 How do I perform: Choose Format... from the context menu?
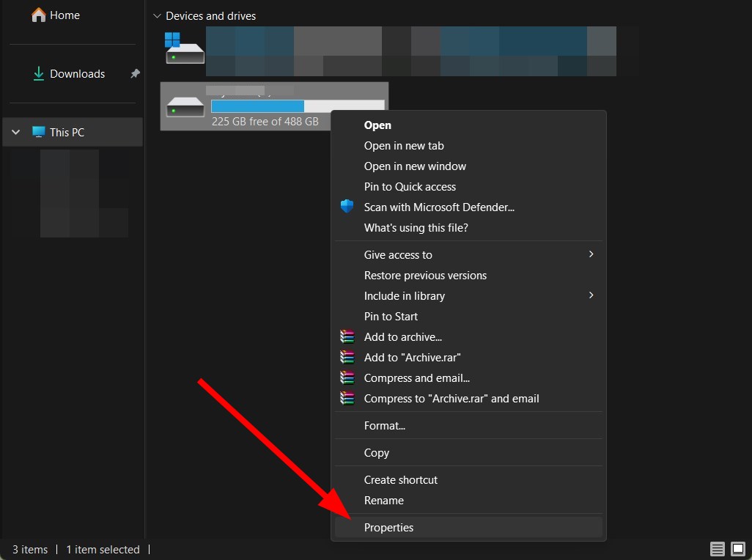(x=385, y=426)
